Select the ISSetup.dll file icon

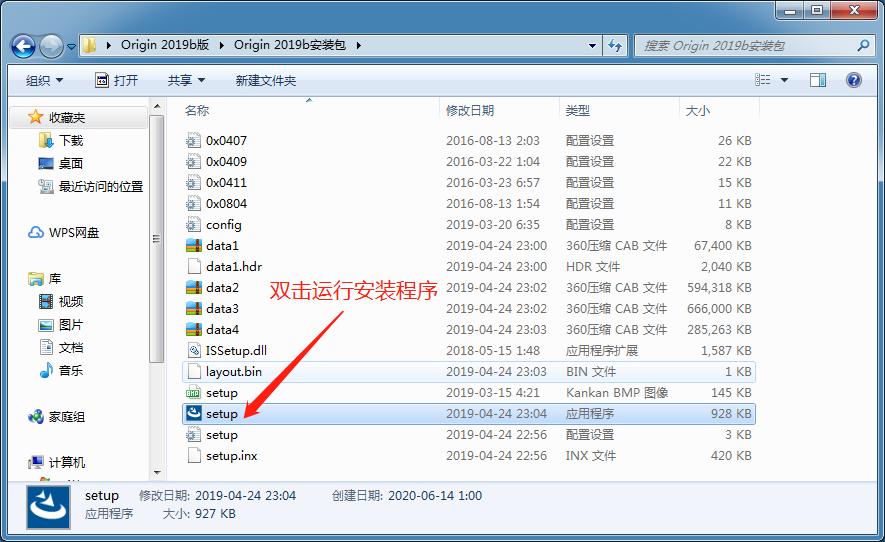194,351
